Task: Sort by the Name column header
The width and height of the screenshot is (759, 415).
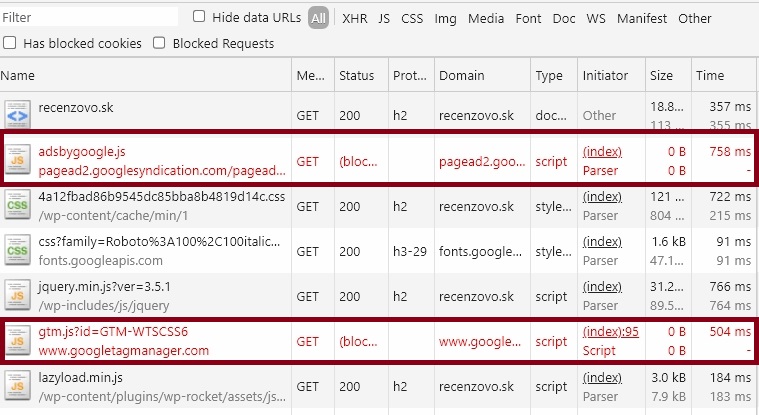Action: pos(145,75)
